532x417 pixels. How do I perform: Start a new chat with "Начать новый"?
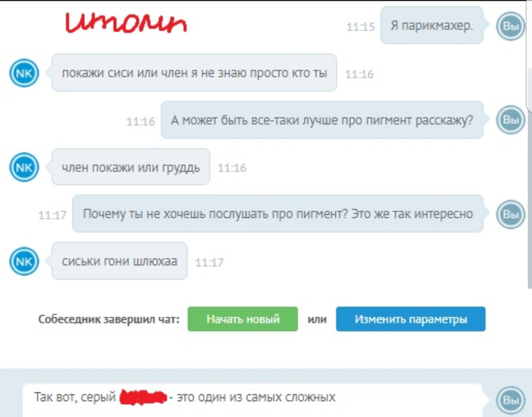[x=242, y=319]
